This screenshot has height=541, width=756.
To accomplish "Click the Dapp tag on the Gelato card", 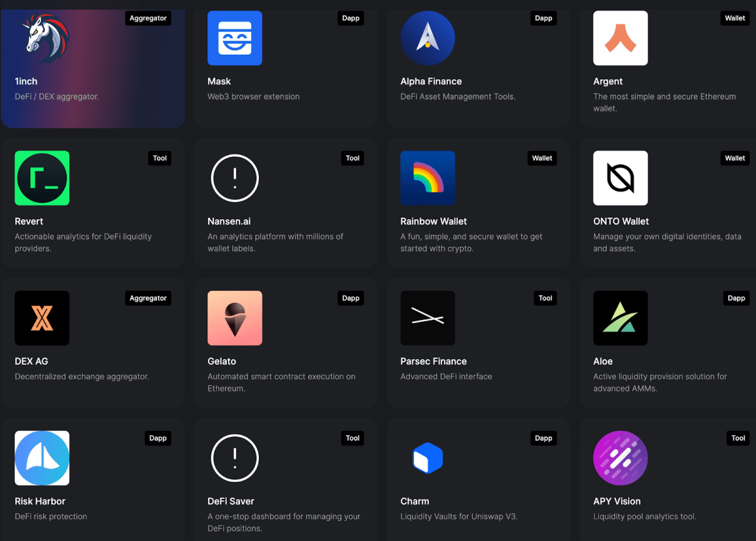I will click(x=351, y=298).
